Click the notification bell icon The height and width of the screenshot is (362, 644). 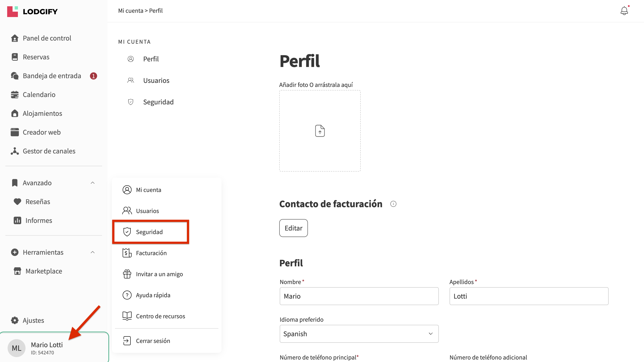pos(624,11)
